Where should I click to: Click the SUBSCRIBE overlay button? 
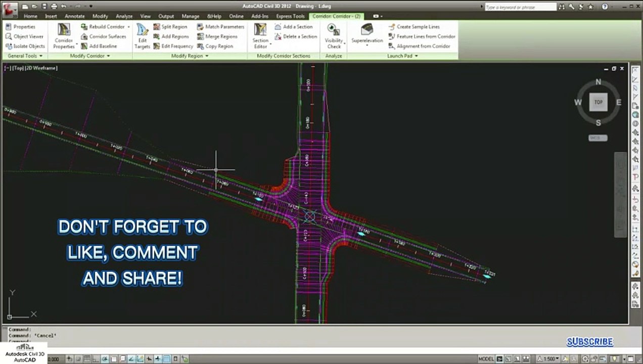tap(589, 342)
